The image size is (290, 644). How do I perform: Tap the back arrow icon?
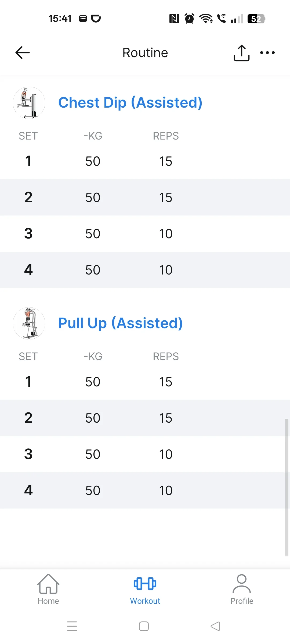[23, 53]
